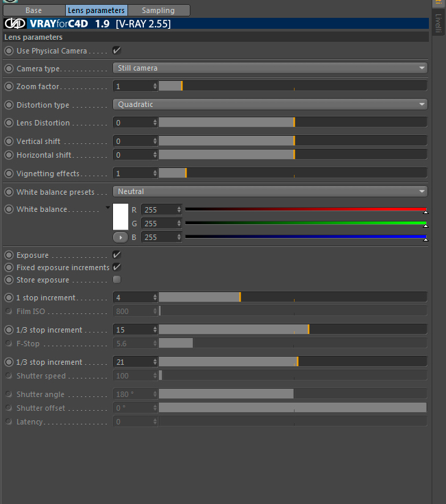
Task: Click animation dot next to Store exposure
Action: [x=9, y=280]
